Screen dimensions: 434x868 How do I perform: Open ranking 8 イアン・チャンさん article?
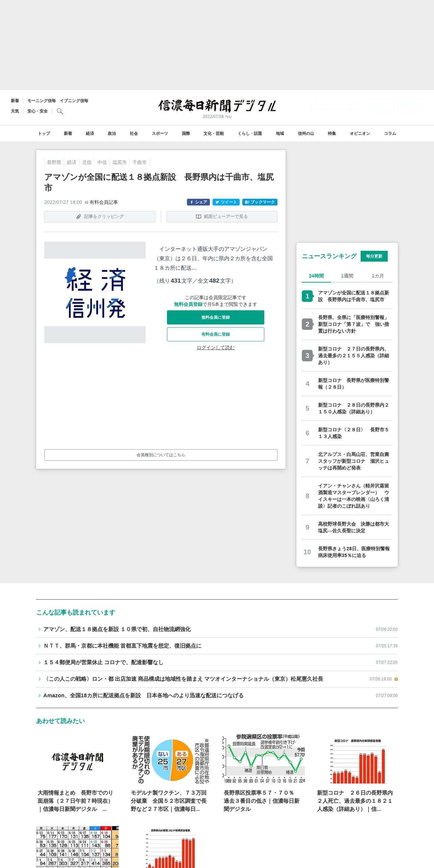tap(347, 496)
